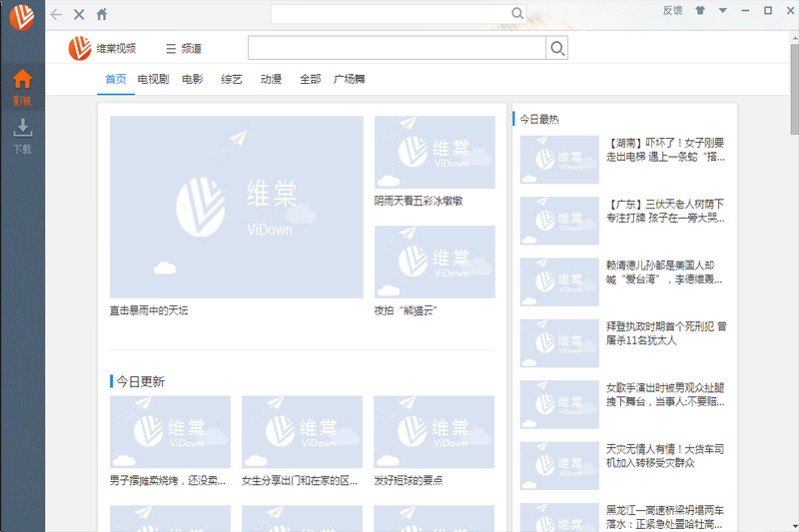Click the thumbnail beside 天灾无情人有情
799x532 pixels.
pyautogui.click(x=559, y=466)
